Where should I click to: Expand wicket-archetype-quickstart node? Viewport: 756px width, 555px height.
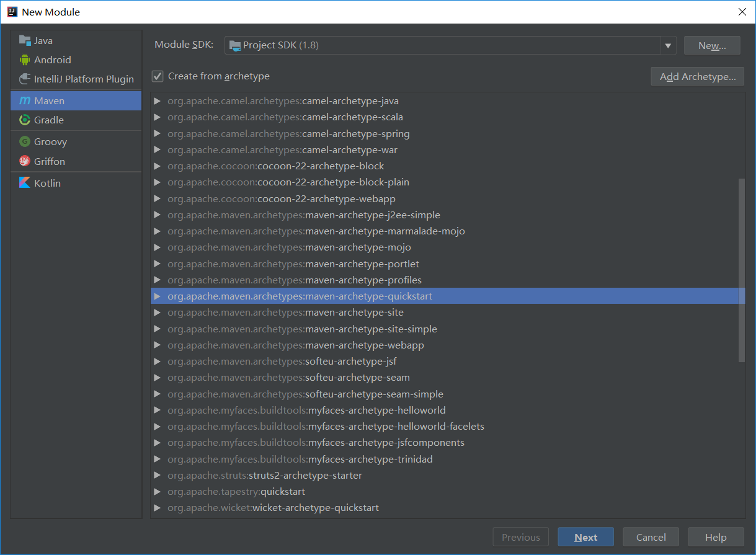(157, 508)
